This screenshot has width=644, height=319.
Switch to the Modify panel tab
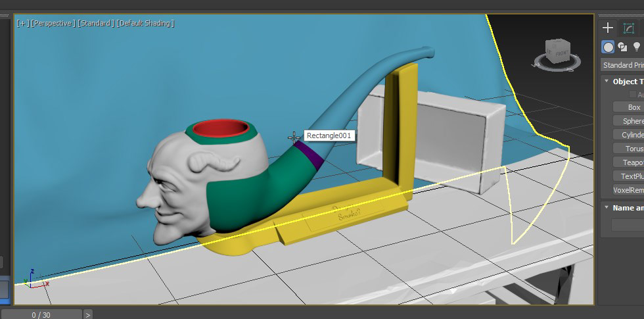(629, 28)
